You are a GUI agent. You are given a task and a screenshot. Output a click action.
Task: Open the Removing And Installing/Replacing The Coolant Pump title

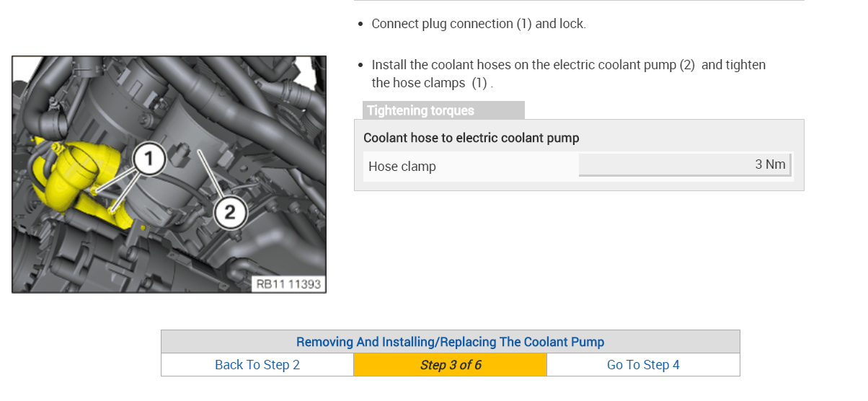pos(450,342)
